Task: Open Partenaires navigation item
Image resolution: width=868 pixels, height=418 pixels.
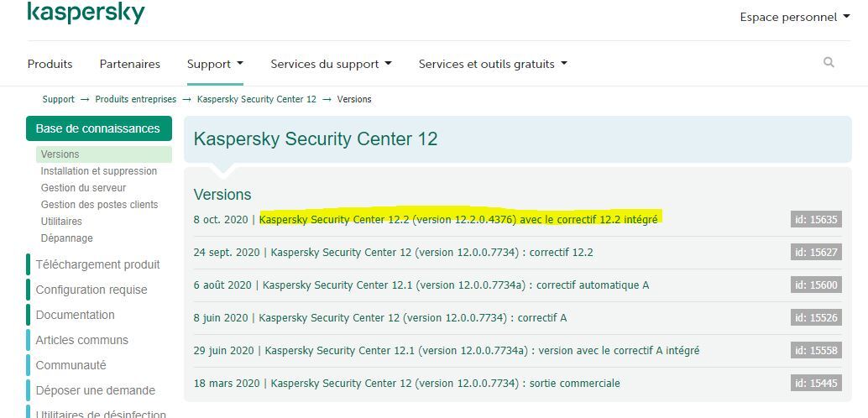Action: point(129,64)
